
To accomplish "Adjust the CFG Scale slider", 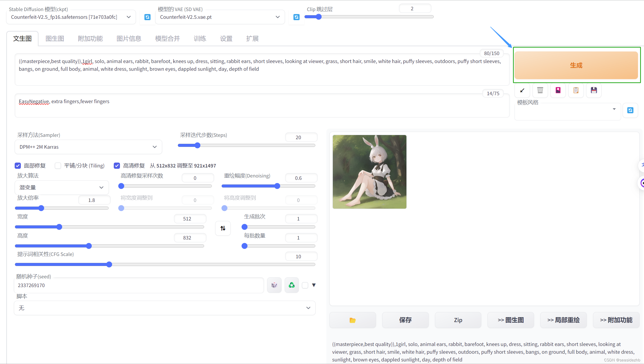I will (165, 264).
